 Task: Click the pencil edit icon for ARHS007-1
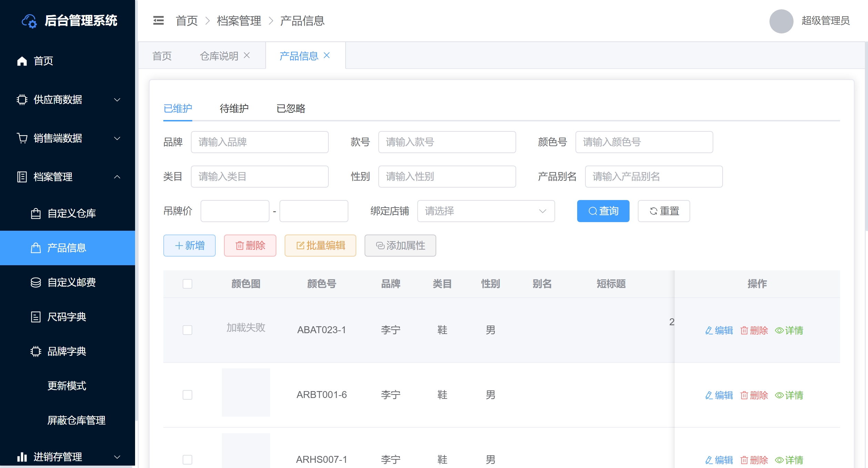tap(709, 460)
